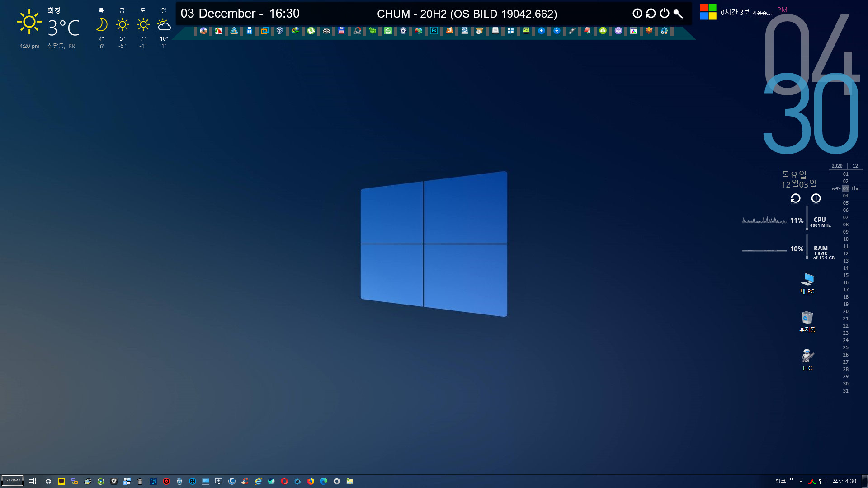The width and height of the screenshot is (868, 488).
Task: Open the Photoshop shortcut in top launcher
Action: click(434, 31)
